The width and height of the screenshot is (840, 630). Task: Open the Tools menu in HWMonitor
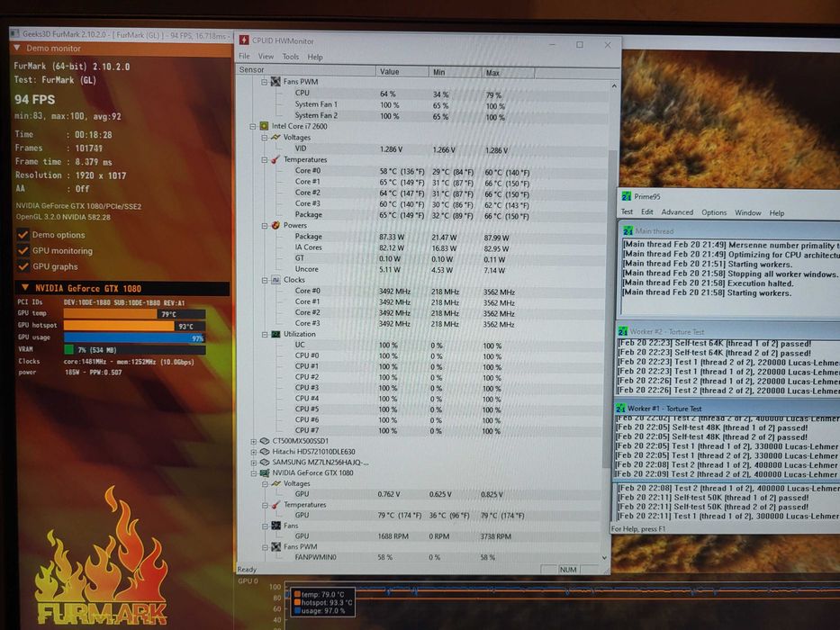pos(291,57)
